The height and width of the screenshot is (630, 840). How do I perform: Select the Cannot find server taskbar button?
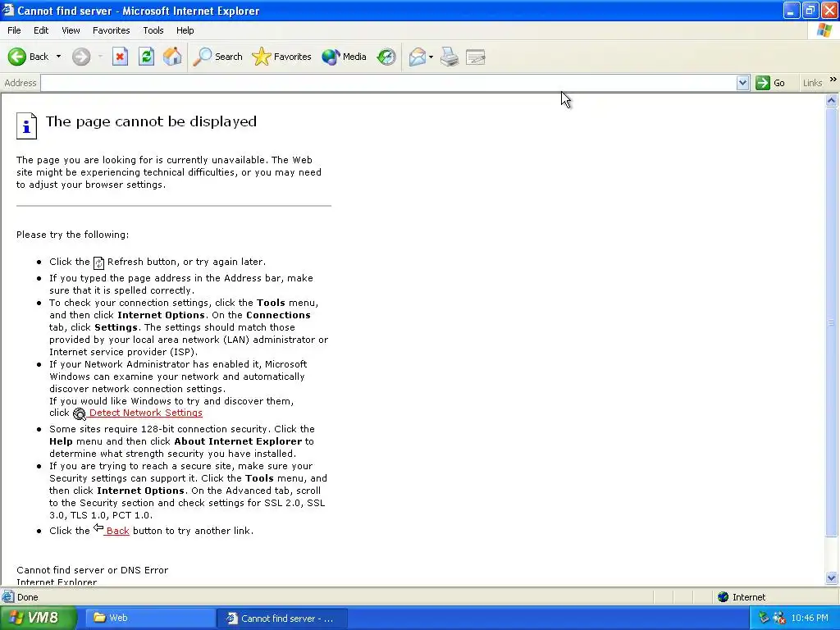pos(282,619)
